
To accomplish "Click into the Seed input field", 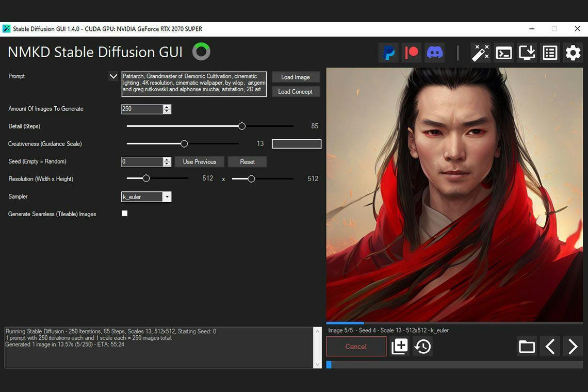I will tap(142, 161).
